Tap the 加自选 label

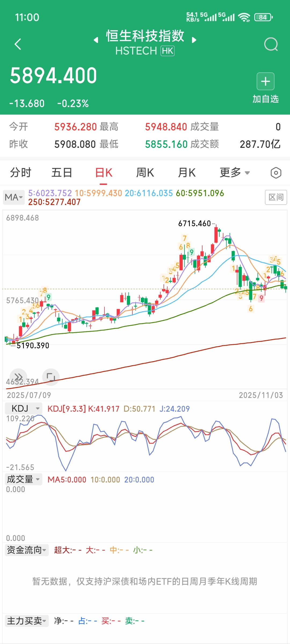pos(266,99)
